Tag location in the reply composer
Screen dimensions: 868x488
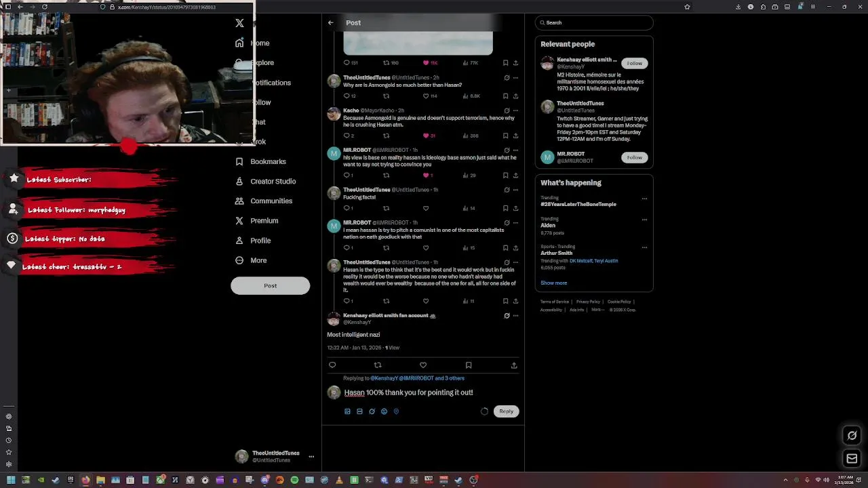coord(396,411)
